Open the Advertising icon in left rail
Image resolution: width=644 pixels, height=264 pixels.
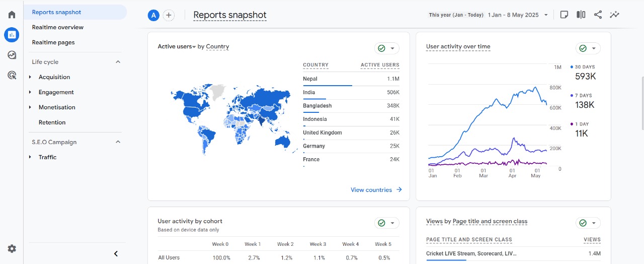pyautogui.click(x=12, y=76)
